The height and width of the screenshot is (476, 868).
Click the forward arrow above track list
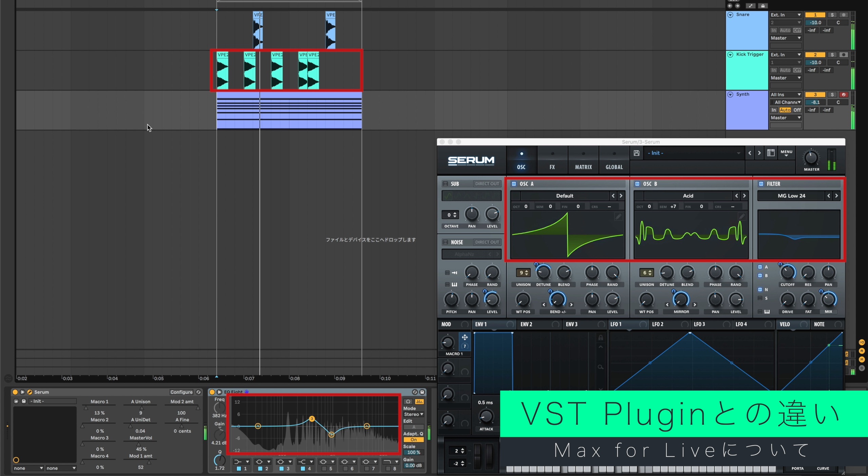737,6
